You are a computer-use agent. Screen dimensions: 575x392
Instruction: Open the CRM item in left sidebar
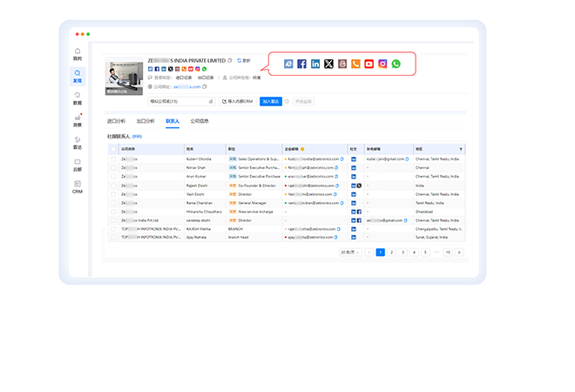pos(78,187)
